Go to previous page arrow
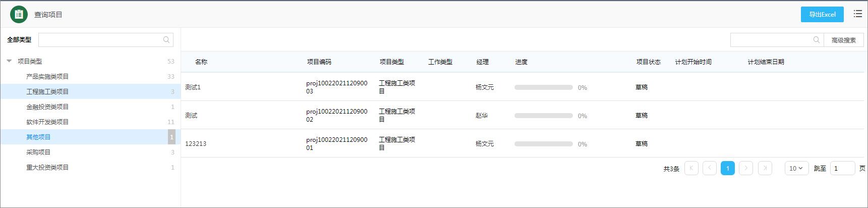This screenshot has width=868, height=208. pos(709,168)
